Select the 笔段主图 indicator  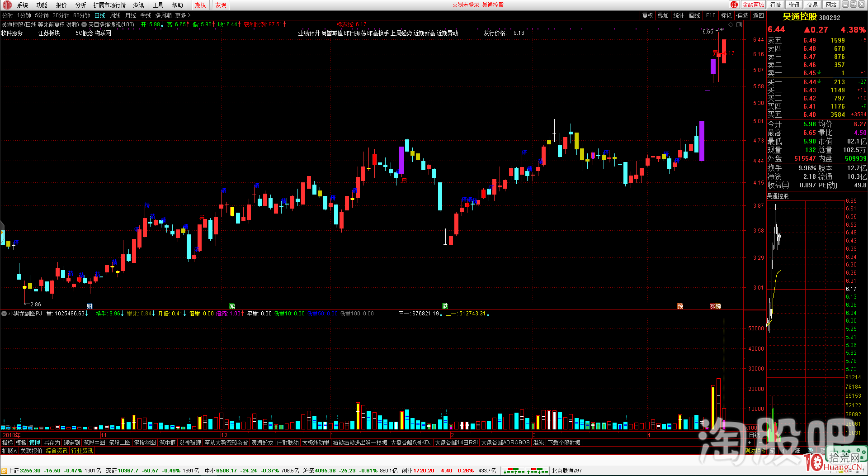click(x=94, y=443)
